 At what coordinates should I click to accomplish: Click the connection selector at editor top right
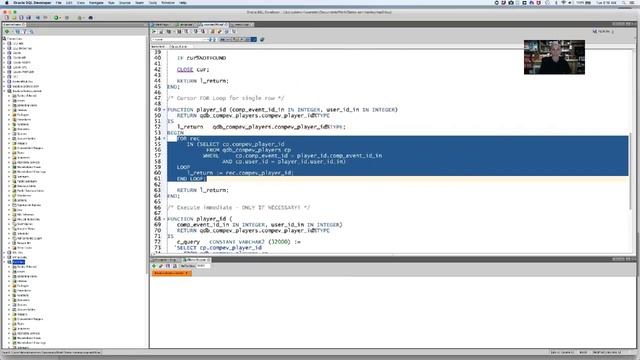pyautogui.click(x=603, y=31)
